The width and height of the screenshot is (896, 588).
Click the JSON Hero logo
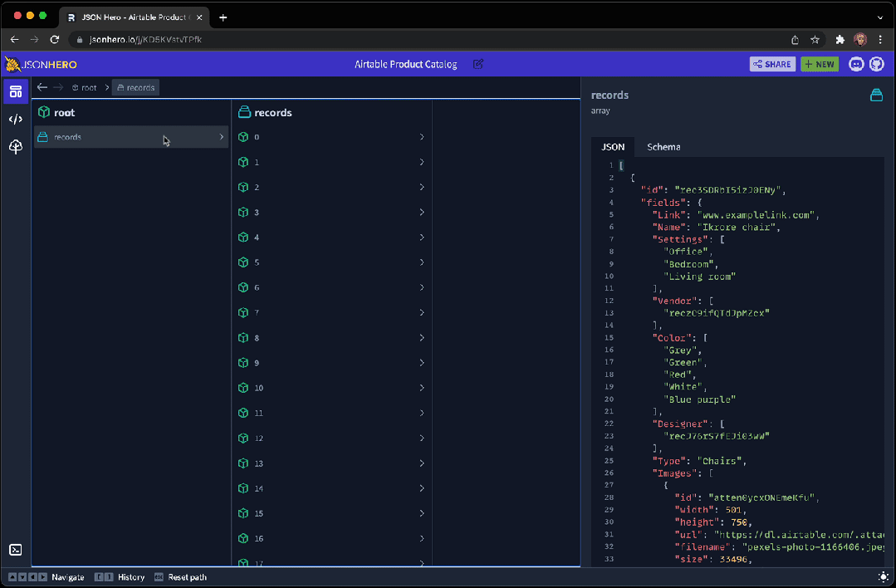42,64
